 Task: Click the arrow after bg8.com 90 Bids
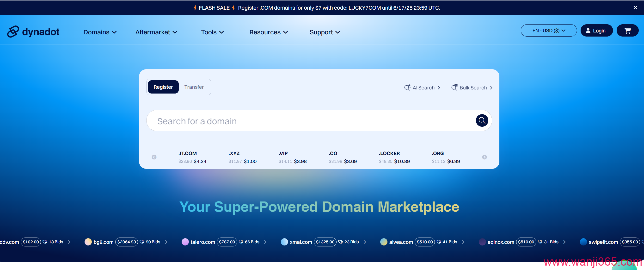pos(166,242)
